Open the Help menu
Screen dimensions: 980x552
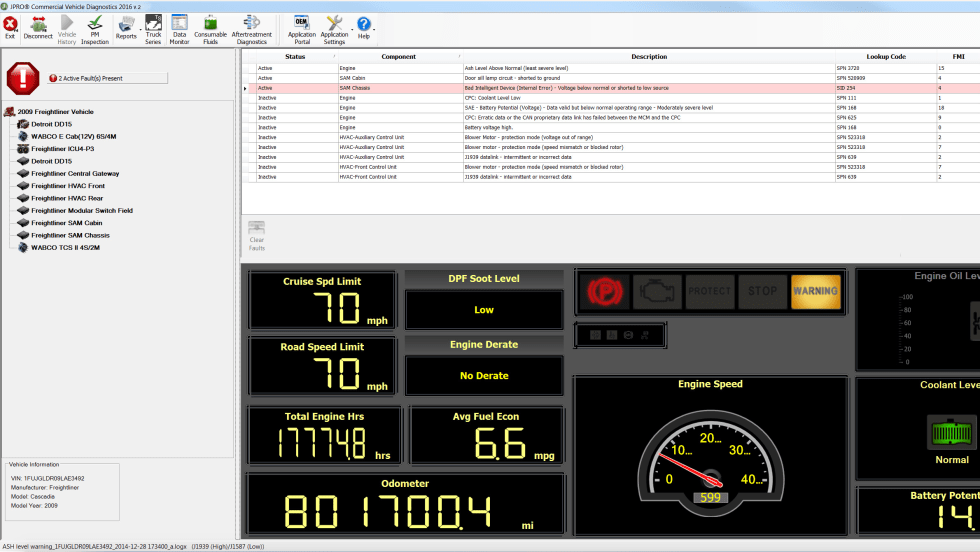coord(364,27)
